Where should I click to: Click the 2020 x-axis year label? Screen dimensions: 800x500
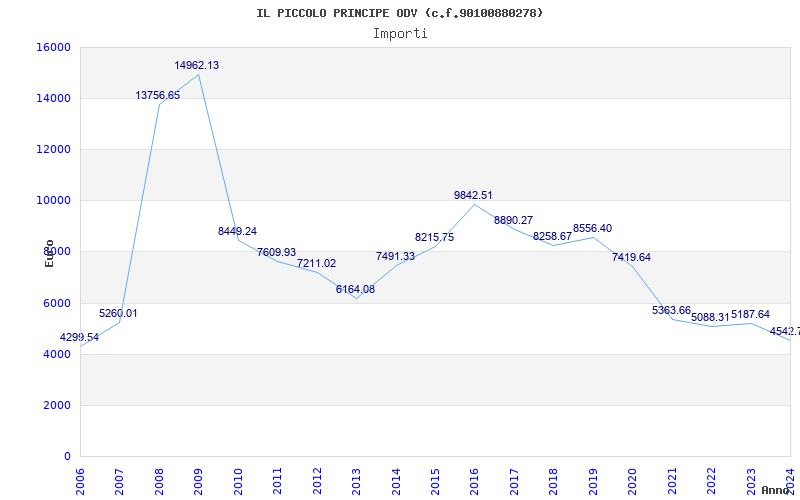point(632,479)
